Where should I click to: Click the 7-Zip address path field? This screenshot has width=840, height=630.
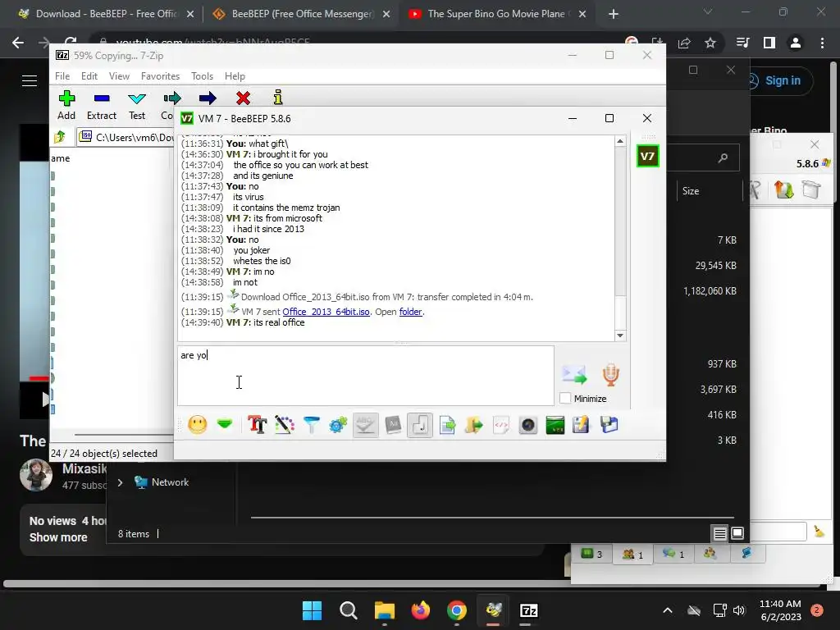point(126,138)
